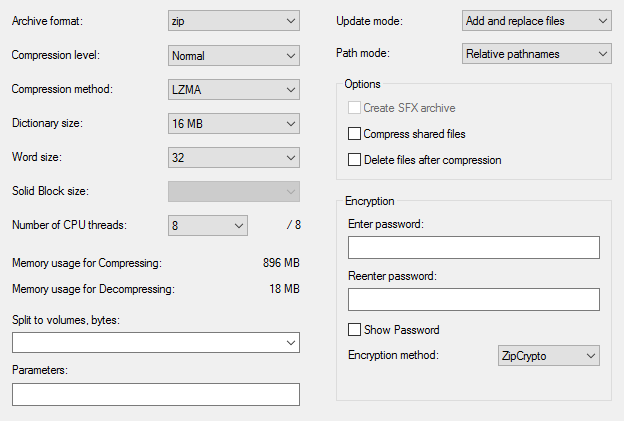The image size is (624, 421).
Task: Open the Compression method LZMA dropdown
Action: point(234,90)
